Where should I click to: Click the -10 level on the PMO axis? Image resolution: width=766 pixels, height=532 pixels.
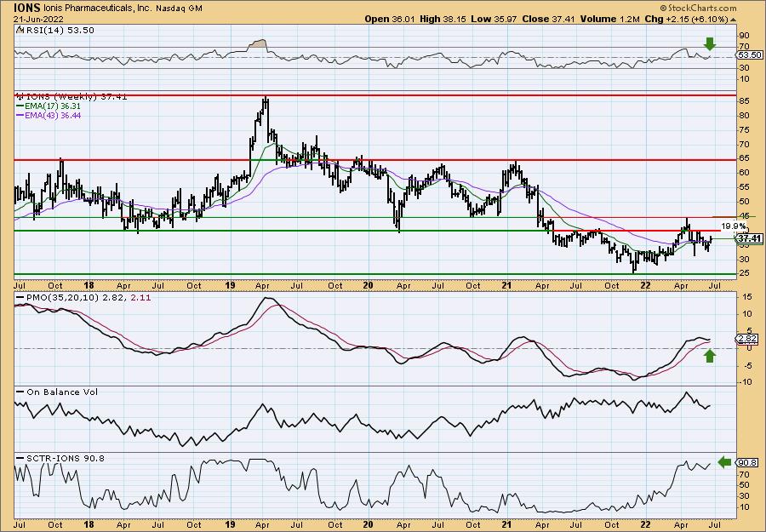click(746, 381)
